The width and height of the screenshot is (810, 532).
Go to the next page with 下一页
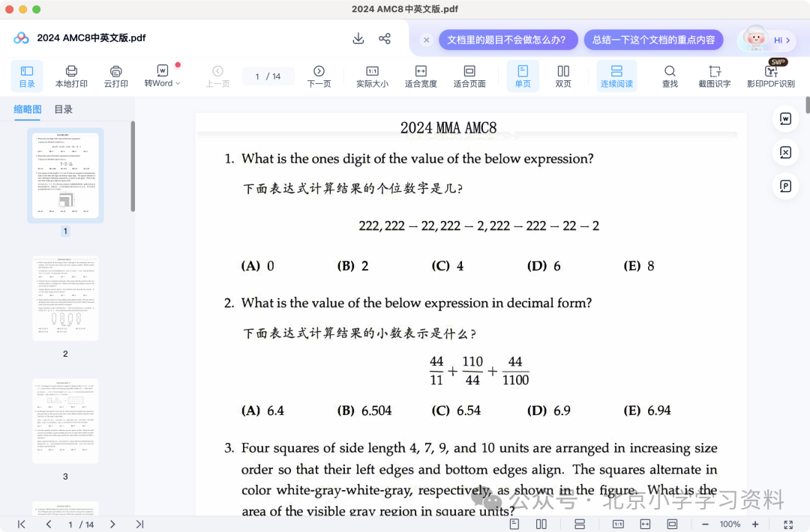(x=319, y=76)
